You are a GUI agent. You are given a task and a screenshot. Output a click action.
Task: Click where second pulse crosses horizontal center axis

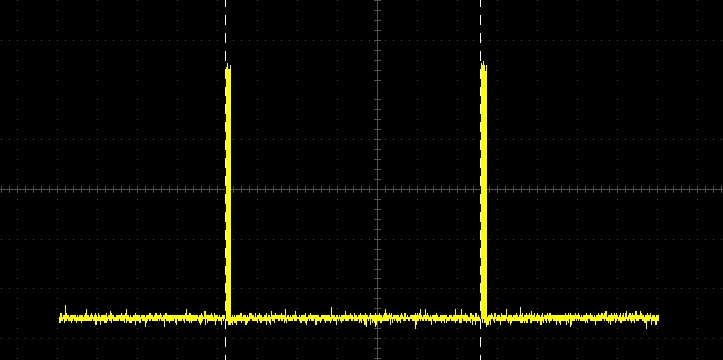(x=483, y=189)
